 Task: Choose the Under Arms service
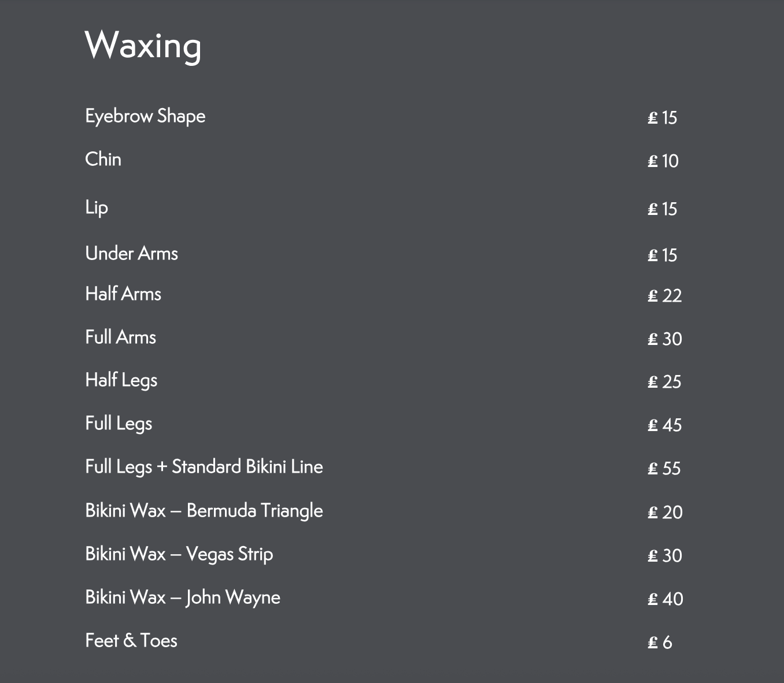click(131, 254)
